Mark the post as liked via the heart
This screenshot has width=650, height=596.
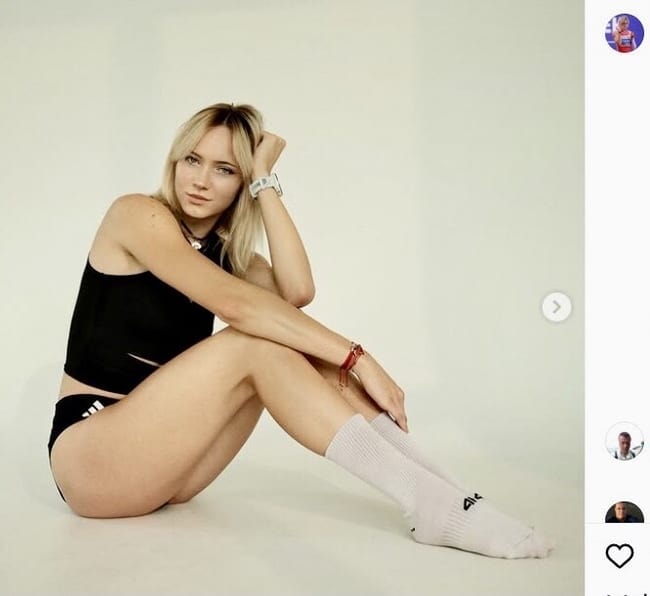(x=620, y=555)
